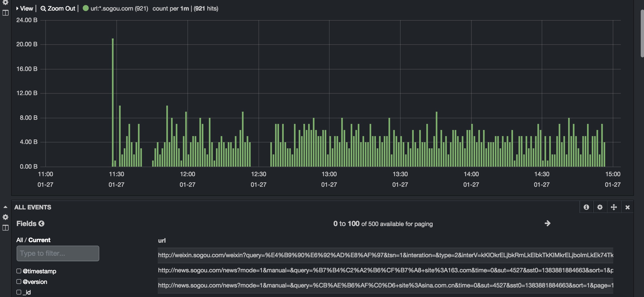This screenshot has width=644, height=297.
Task: Click the All Events panel move icon
Action: point(614,207)
